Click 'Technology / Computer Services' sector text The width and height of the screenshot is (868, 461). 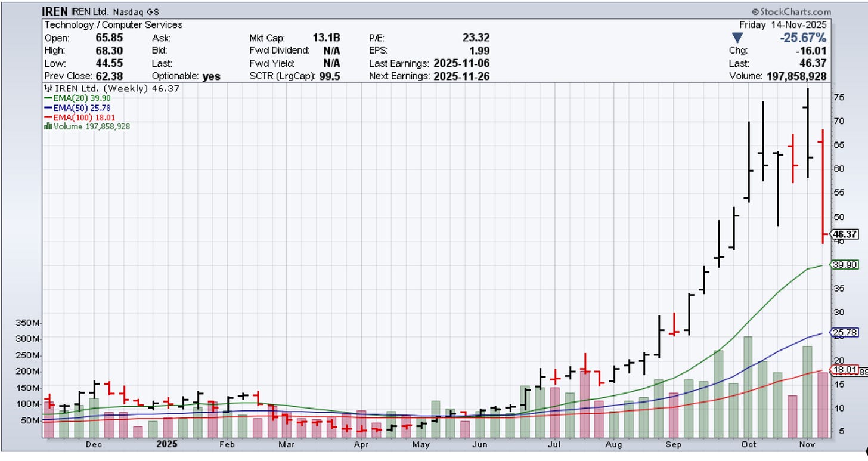click(113, 25)
